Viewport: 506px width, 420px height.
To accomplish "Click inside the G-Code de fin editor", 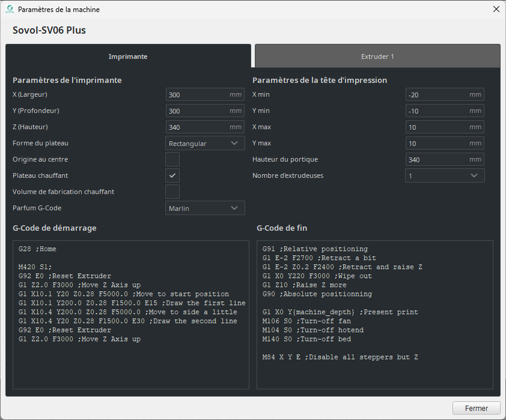I will [x=375, y=314].
